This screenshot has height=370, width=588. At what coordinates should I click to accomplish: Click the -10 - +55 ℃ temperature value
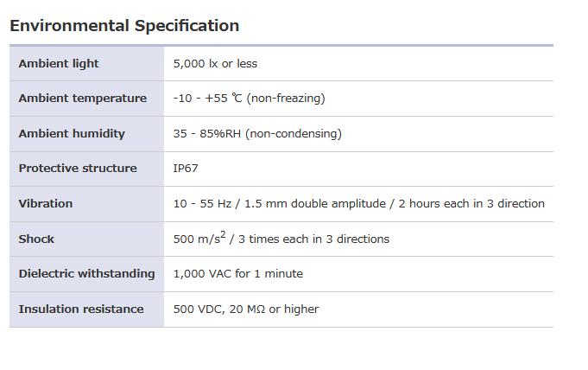pos(207,99)
